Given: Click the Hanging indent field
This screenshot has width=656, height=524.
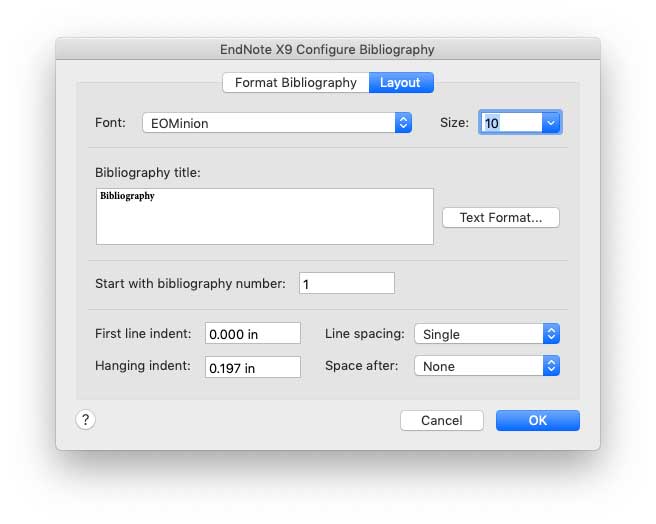Looking at the screenshot, I should [x=253, y=367].
